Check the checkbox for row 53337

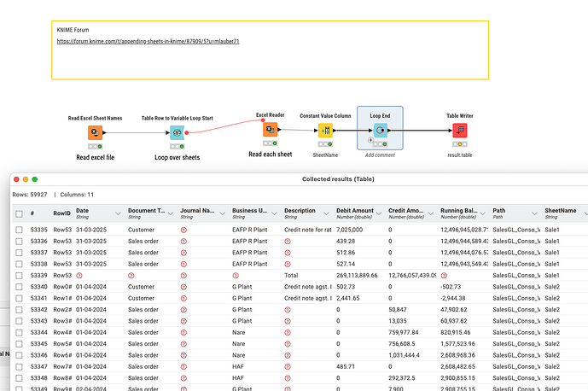(19, 253)
